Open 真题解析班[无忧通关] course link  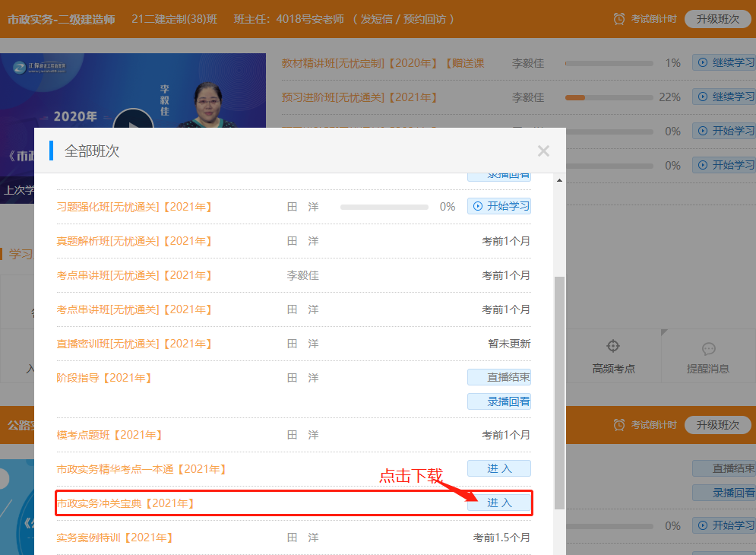pyautogui.click(x=134, y=241)
